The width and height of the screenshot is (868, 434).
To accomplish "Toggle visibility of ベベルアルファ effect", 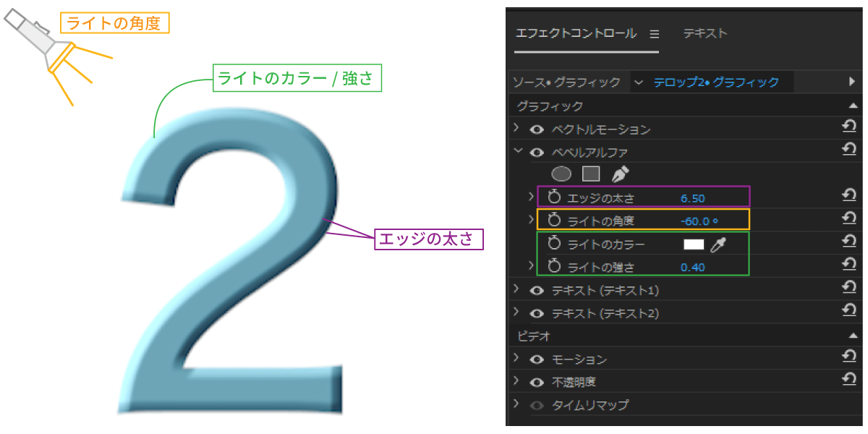I will (x=537, y=153).
